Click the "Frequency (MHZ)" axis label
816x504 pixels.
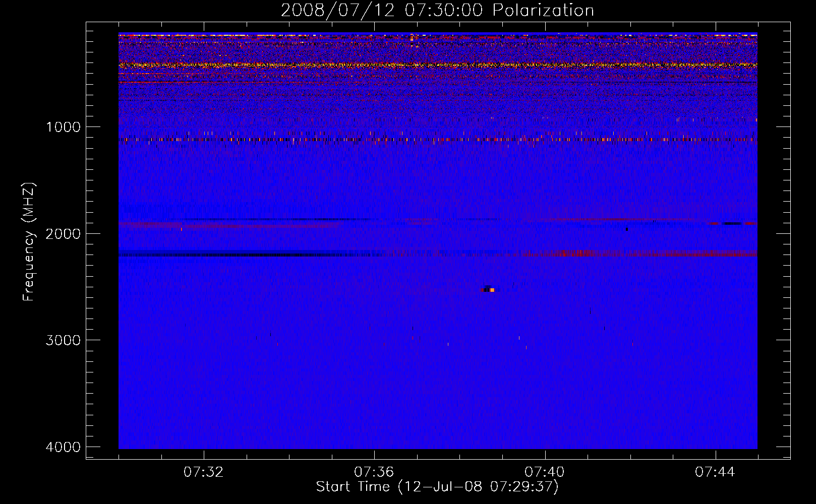[29, 241]
